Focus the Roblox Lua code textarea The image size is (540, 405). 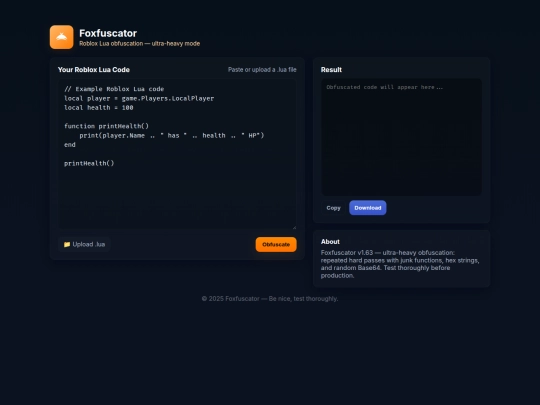[177, 154]
